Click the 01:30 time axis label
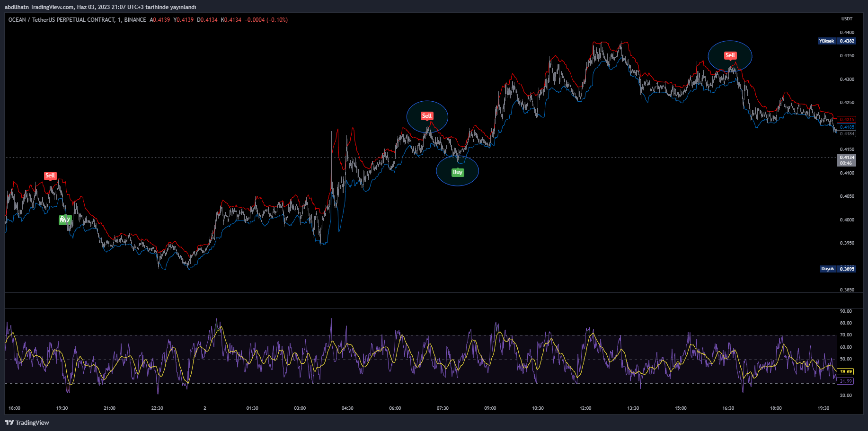This screenshot has width=868, height=431. 252,408
